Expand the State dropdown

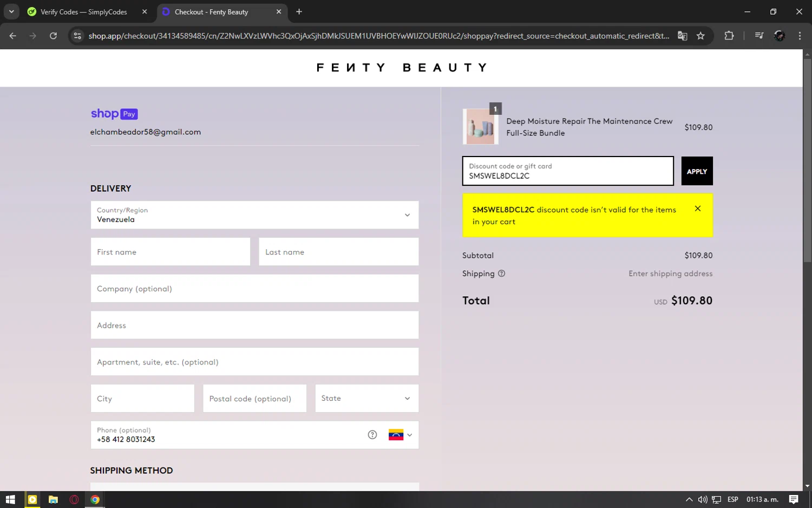click(366, 399)
